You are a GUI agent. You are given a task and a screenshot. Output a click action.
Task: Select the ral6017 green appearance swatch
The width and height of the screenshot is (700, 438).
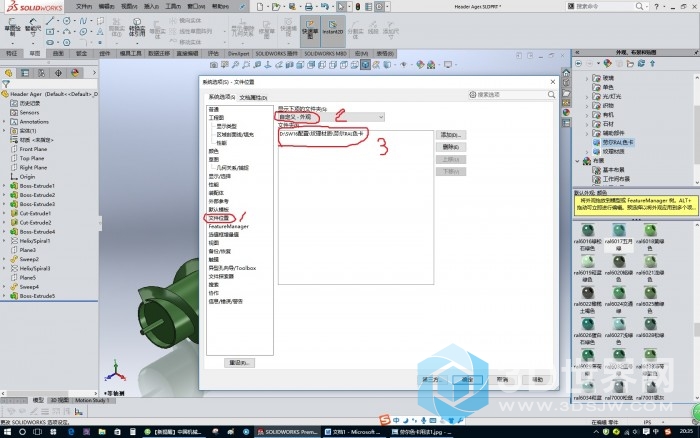tap(619, 230)
